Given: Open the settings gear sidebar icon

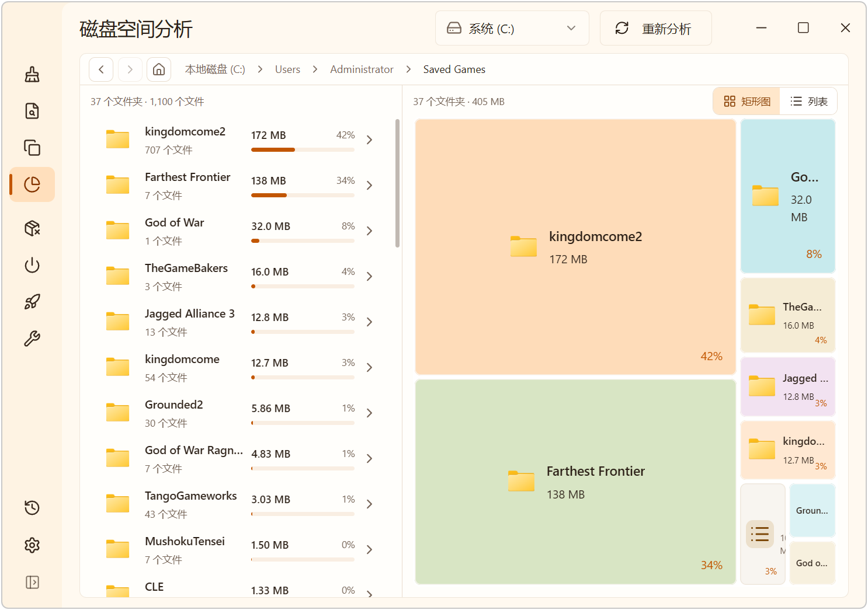Looking at the screenshot, I should click(x=32, y=545).
